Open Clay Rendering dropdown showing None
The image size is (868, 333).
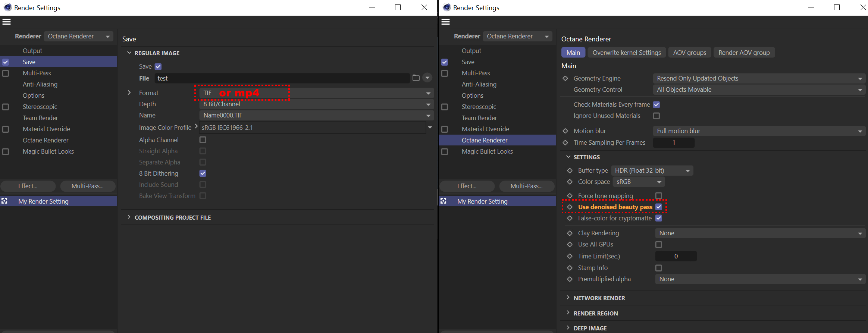tap(760, 233)
